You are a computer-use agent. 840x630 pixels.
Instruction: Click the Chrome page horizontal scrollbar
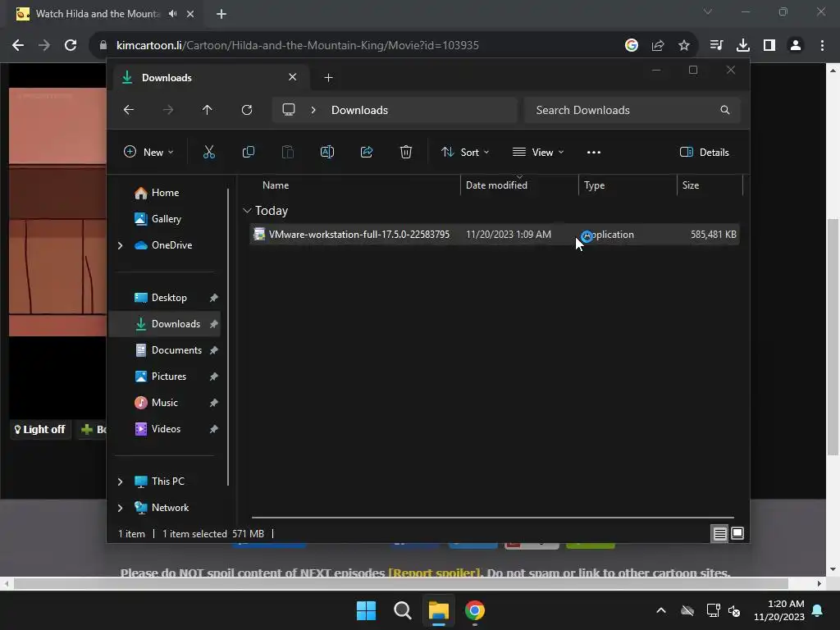tap(400, 583)
